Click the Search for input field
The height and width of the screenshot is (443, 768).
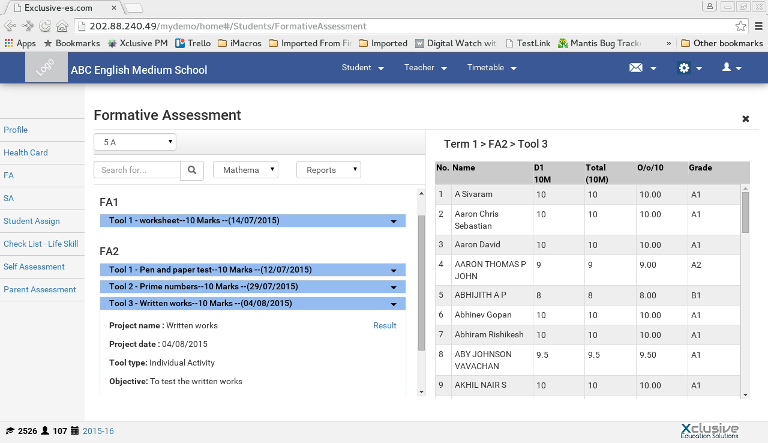pos(138,170)
